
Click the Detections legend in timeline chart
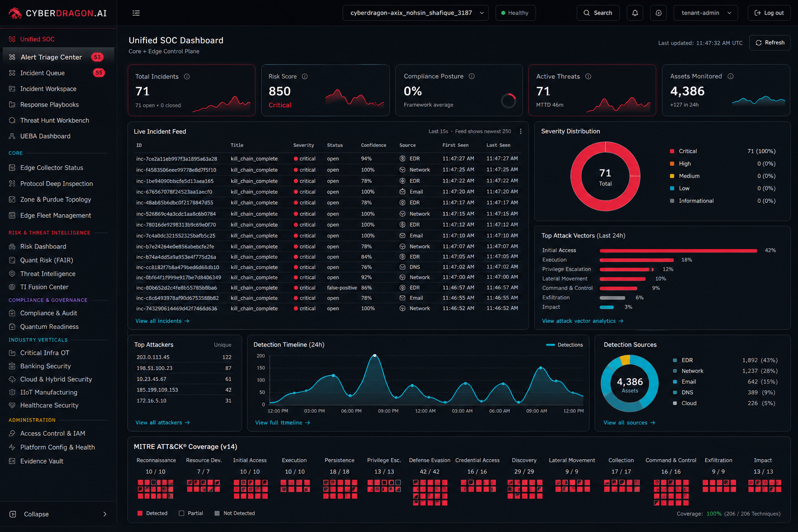coord(565,345)
